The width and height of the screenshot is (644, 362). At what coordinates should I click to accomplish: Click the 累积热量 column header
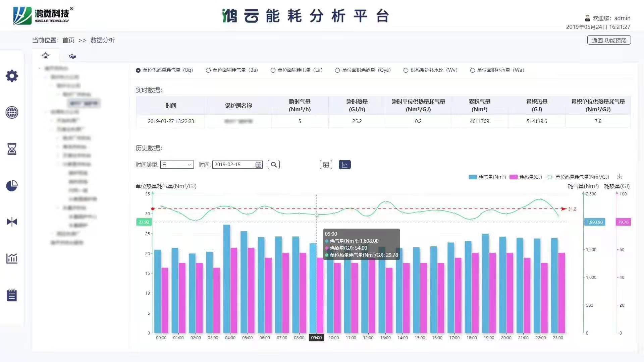537,106
